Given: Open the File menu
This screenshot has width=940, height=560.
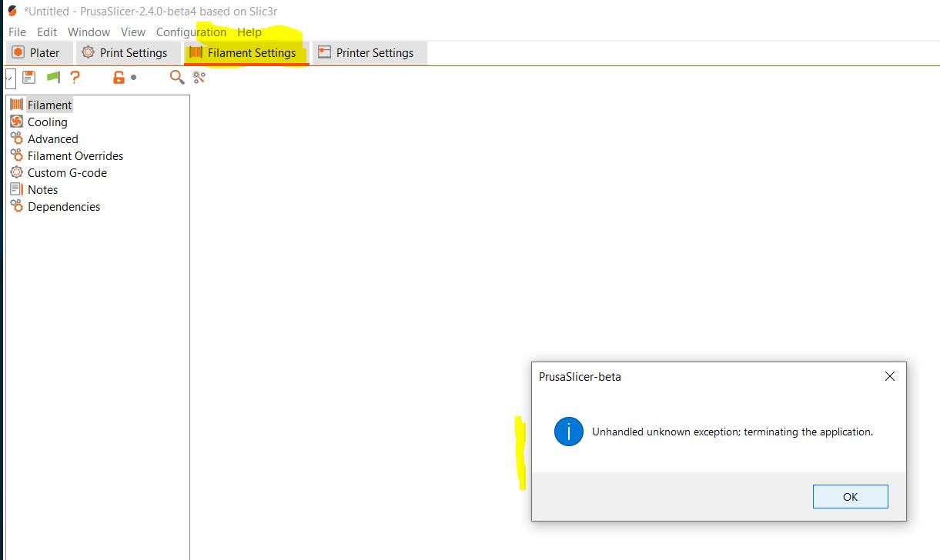Looking at the screenshot, I should point(17,32).
